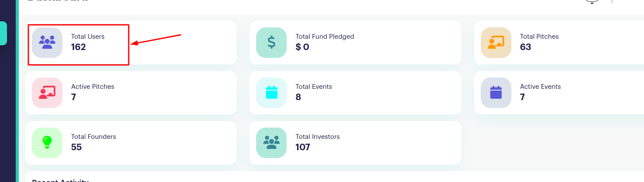Select the Active Events label

540,87
